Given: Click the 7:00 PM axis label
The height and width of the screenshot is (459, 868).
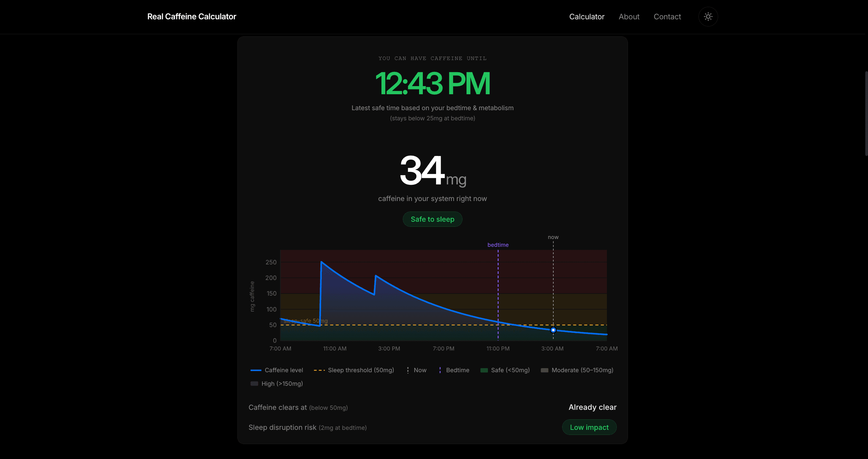Looking at the screenshot, I should 443,348.
